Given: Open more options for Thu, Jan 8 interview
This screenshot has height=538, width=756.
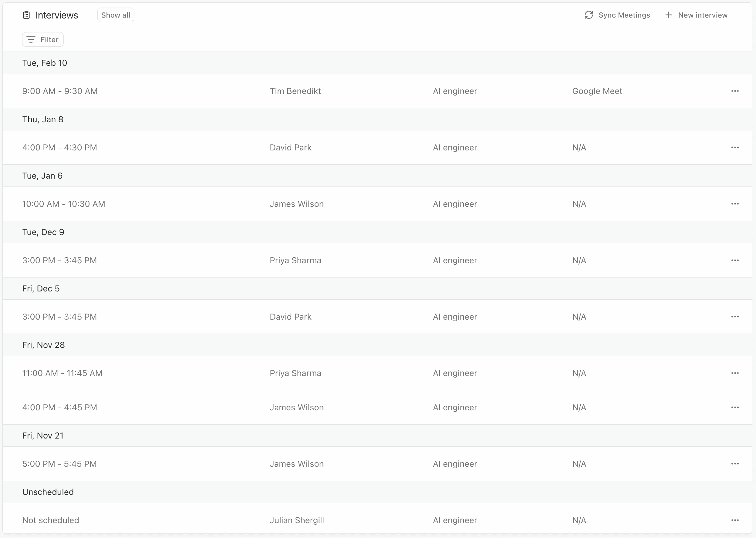Looking at the screenshot, I should (x=735, y=147).
